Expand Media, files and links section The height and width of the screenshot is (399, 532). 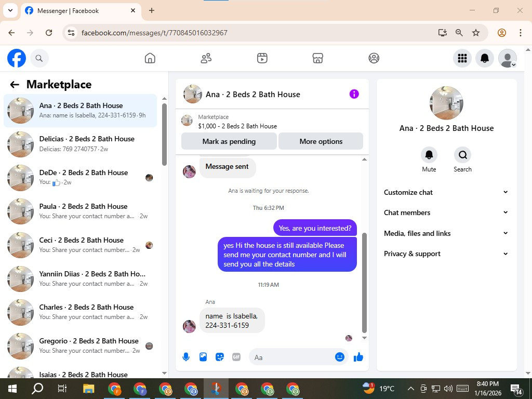446,233
